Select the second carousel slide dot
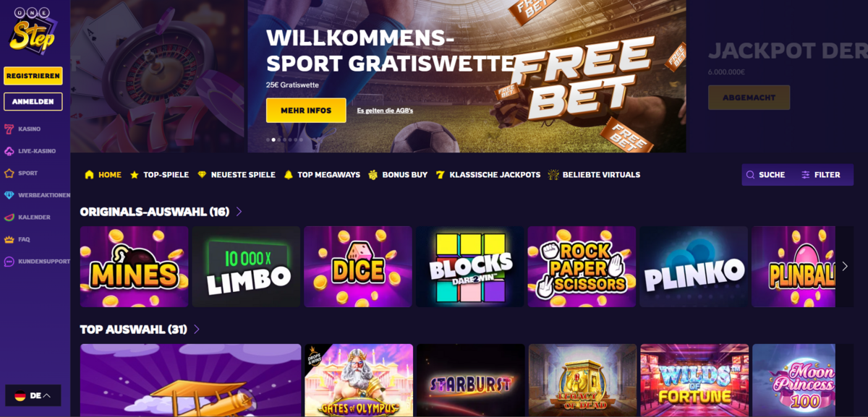This screenshot has height=417, width=868. click(273, 139)
